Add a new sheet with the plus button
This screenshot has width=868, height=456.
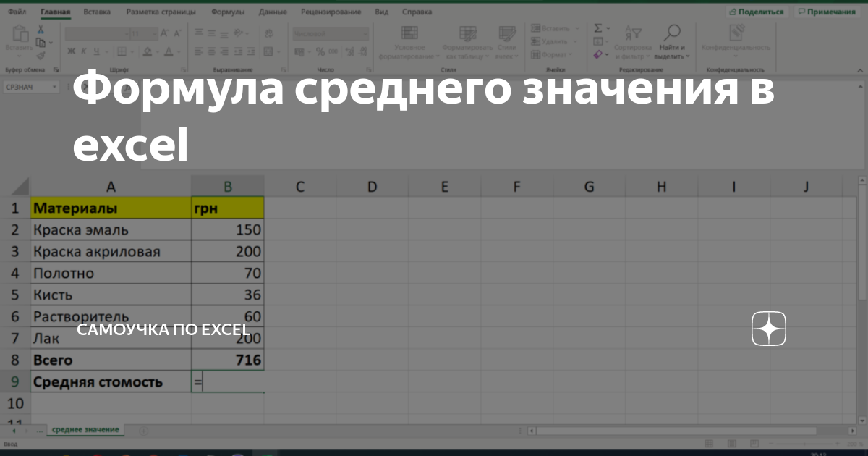142,430
